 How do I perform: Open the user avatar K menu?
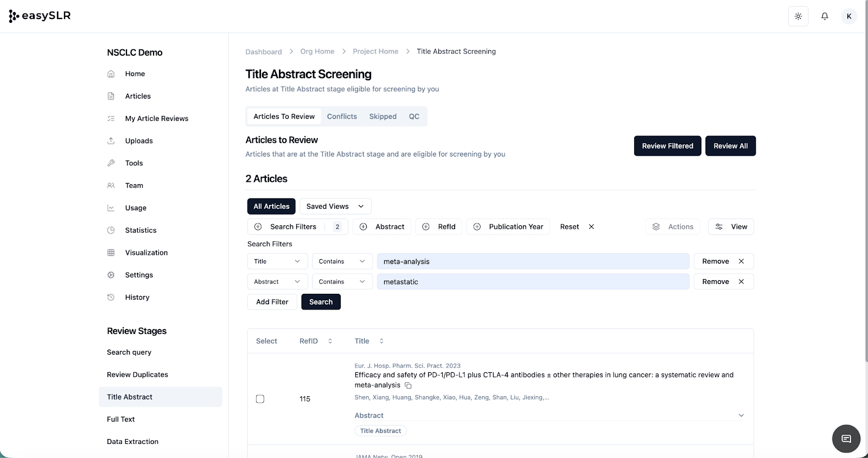click(849, 16)
